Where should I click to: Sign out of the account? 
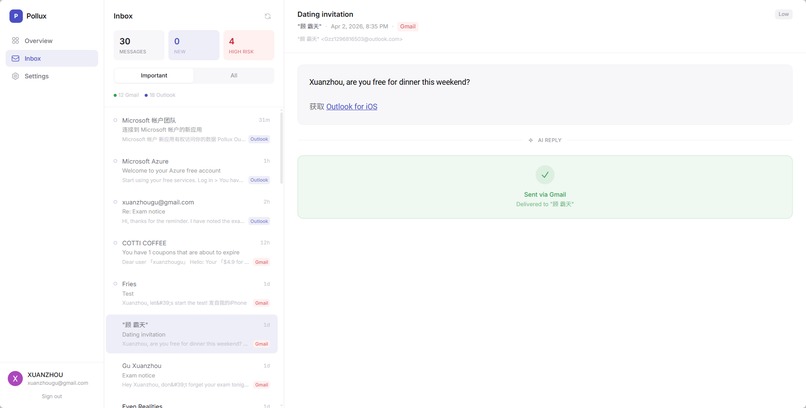[x=52, y=396]
